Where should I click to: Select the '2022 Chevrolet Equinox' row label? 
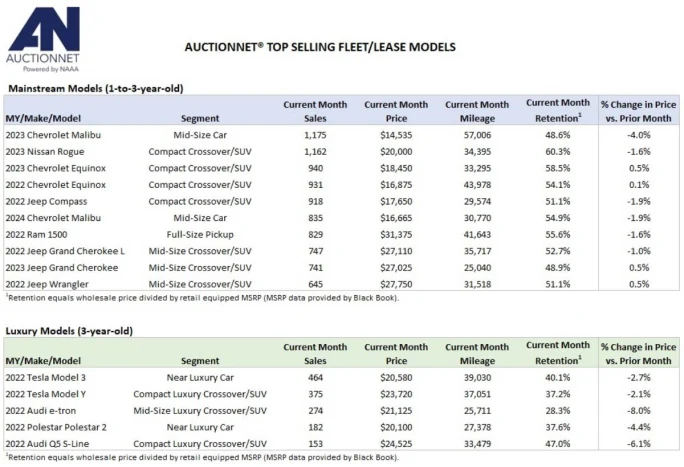pyautogui.click(x=56, y=185)
